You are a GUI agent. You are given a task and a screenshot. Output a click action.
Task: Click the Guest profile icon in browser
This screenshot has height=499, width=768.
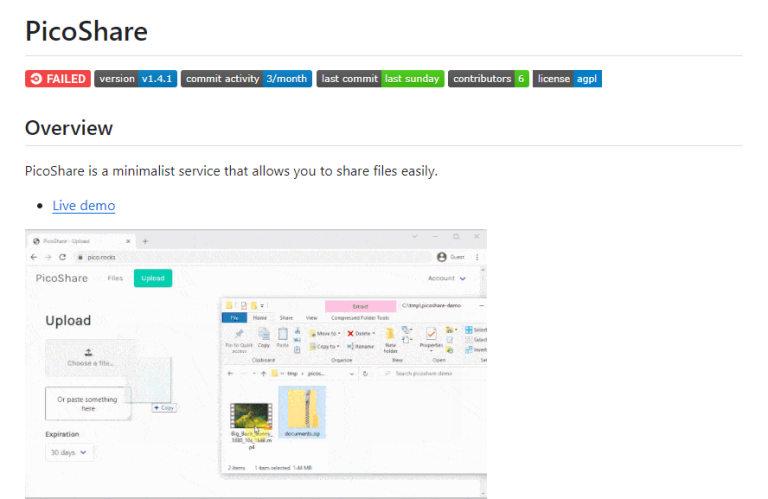(x=443, y=257)
